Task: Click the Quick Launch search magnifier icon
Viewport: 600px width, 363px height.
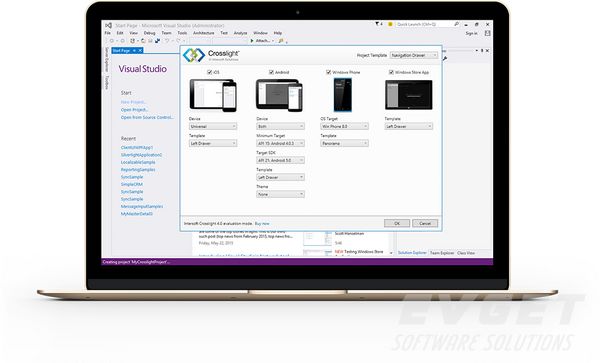Action: 457,24
